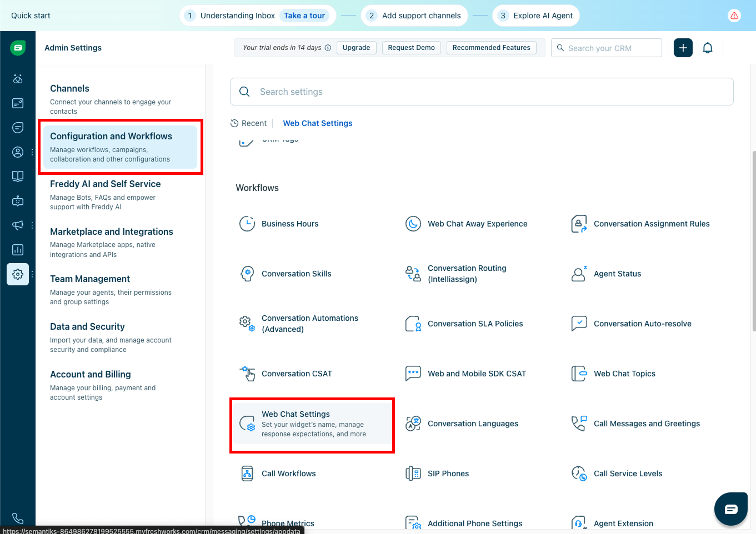Open the bot icon in sidebar
756x534 pixels.
click(x=18, y=201)
